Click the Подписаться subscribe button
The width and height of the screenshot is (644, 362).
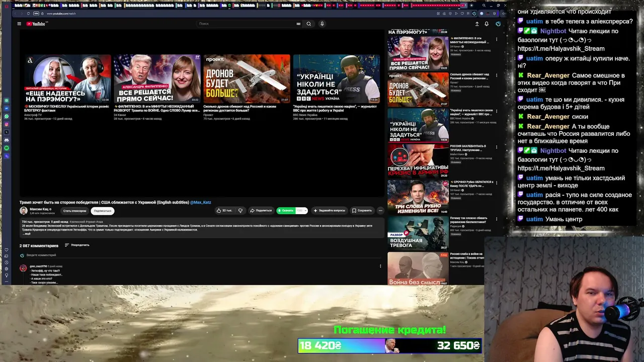[103, 211]
